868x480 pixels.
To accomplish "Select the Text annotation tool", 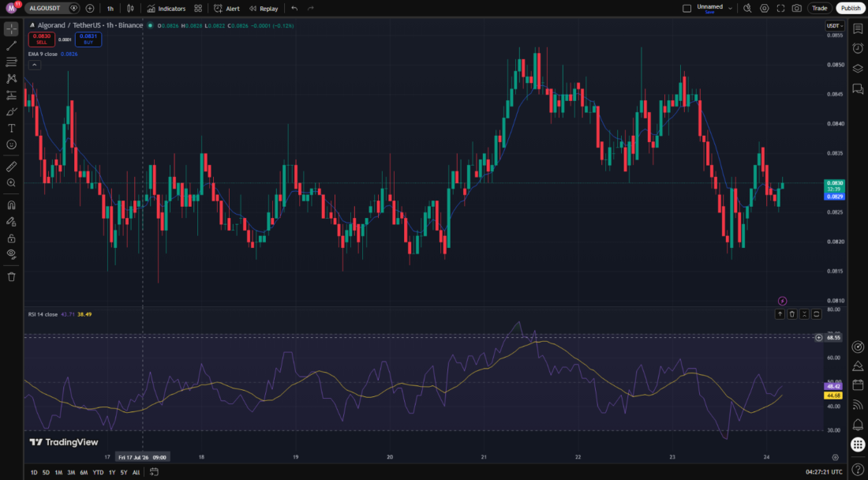I will pos(11,128).
